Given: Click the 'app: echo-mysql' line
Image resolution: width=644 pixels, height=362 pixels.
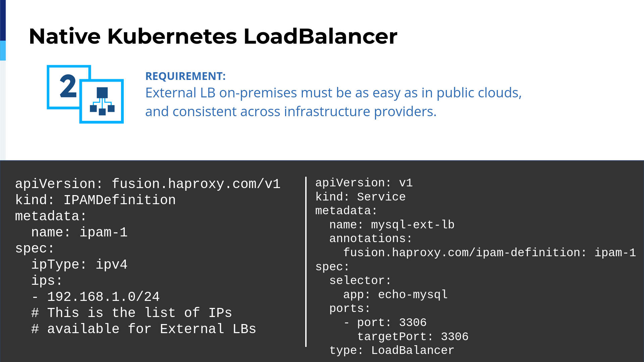Looking at the screenshot, I should coord(395,295).
